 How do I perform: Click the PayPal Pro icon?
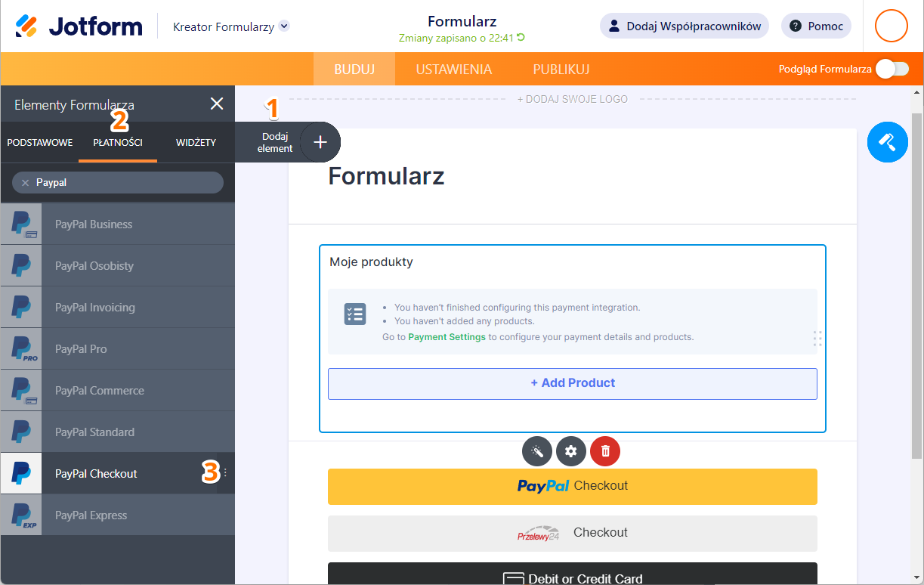[x=21, y=349]
